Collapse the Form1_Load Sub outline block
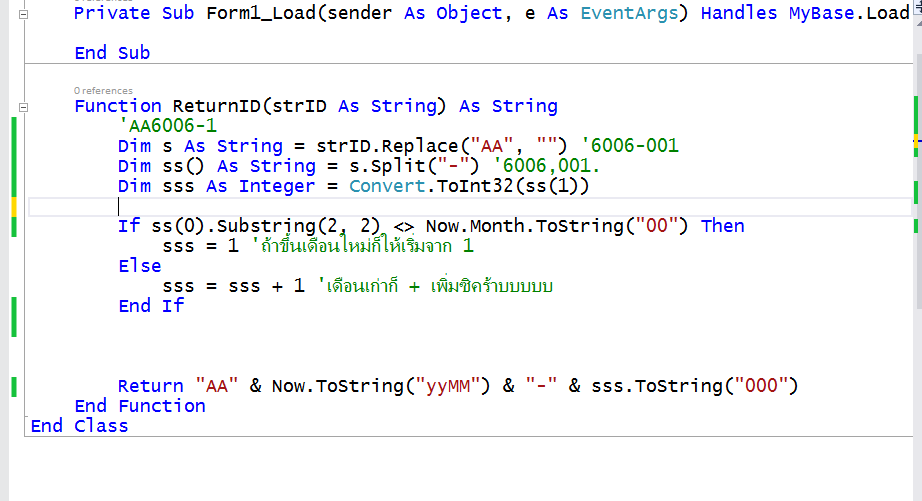The image size is (922, 501). point(24,14)
